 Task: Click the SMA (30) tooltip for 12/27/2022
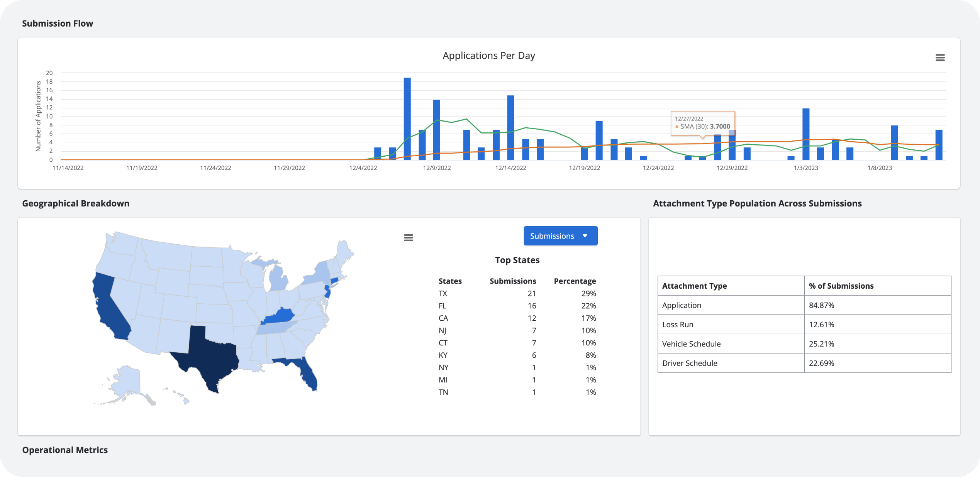(703, 123)
